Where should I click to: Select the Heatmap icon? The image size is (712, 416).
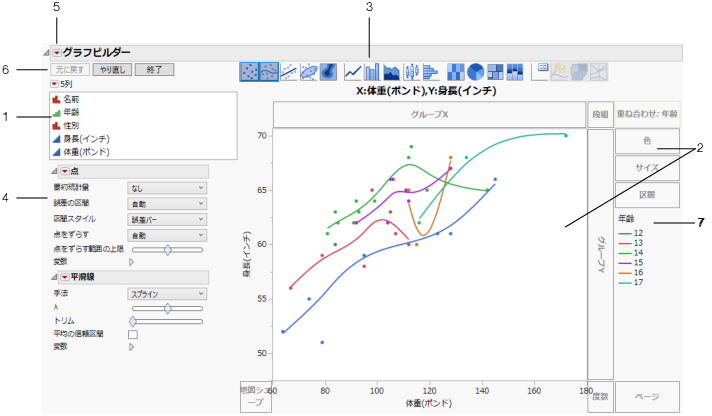pyautogui.click(x=456, y=72)
